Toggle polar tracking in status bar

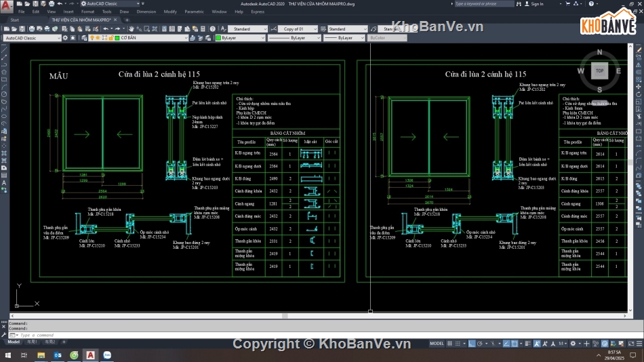pyautogui.click(x=479, y=344)
